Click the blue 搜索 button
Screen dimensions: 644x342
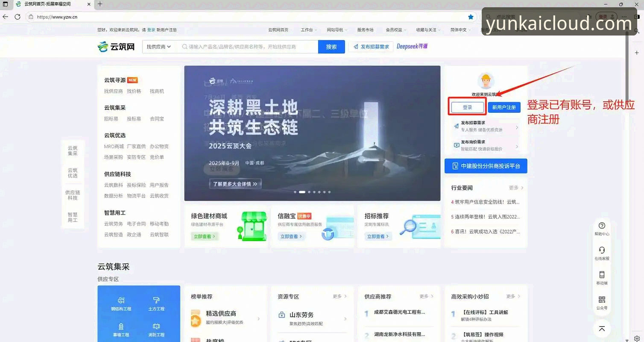pyautogui.click(x=331, y=47)
